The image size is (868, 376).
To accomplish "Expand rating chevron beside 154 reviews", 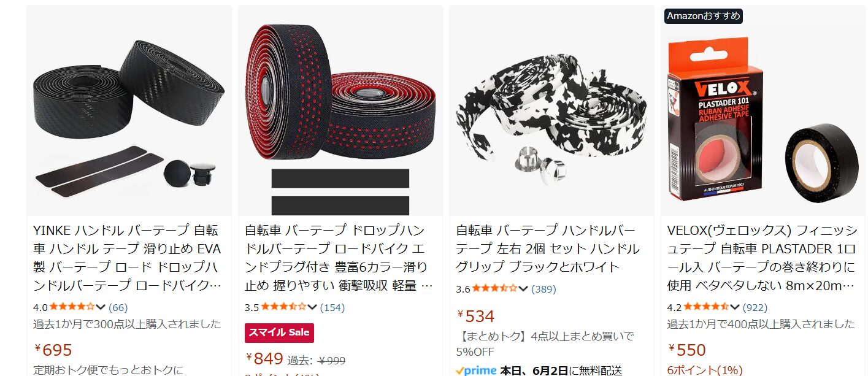I will pos(312,307).
